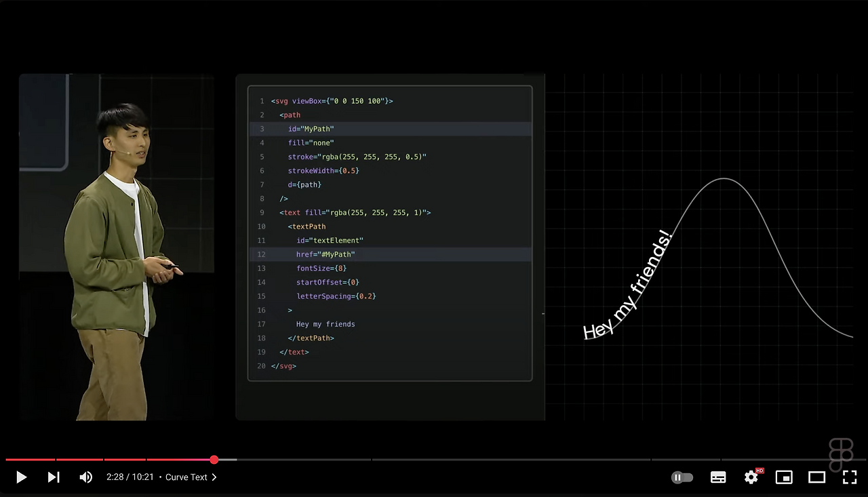The height and width of the screenshot is (497, 868).
Task: Click the HD quality badge
Action: (x=759, y=470)
